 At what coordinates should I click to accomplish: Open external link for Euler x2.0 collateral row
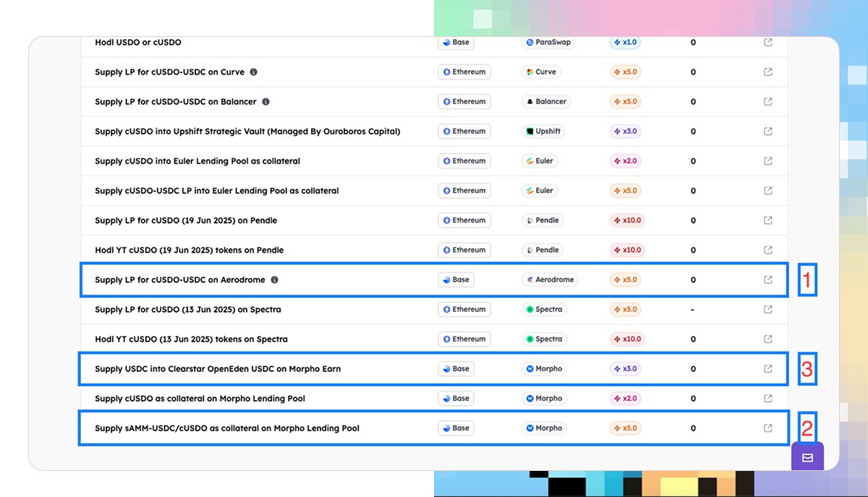click(x=768, y=161)
